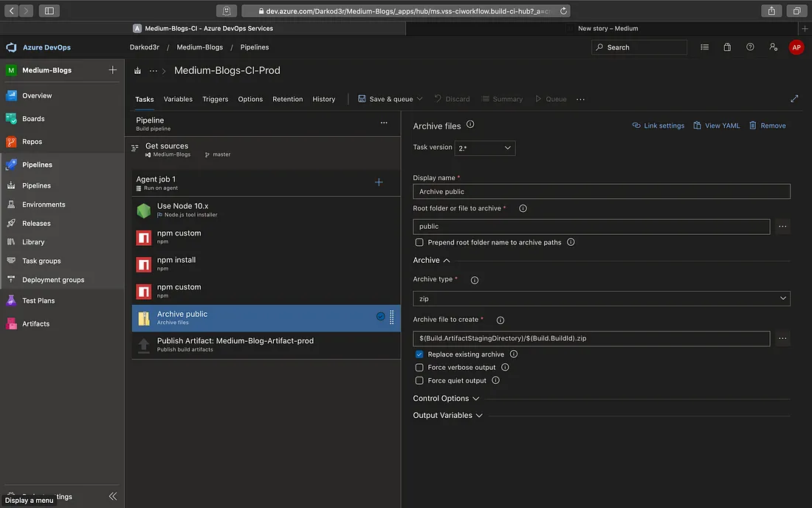Click the AP user avatar
Viewport: 812px width, 508px height.
tap(796, 47)
